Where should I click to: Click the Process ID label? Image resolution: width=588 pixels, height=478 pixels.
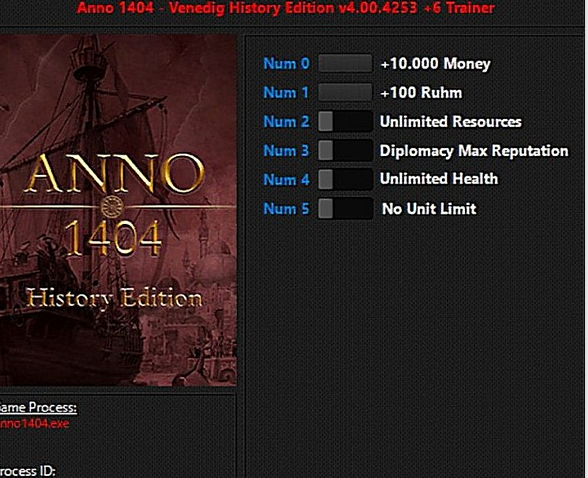[27, 471]
